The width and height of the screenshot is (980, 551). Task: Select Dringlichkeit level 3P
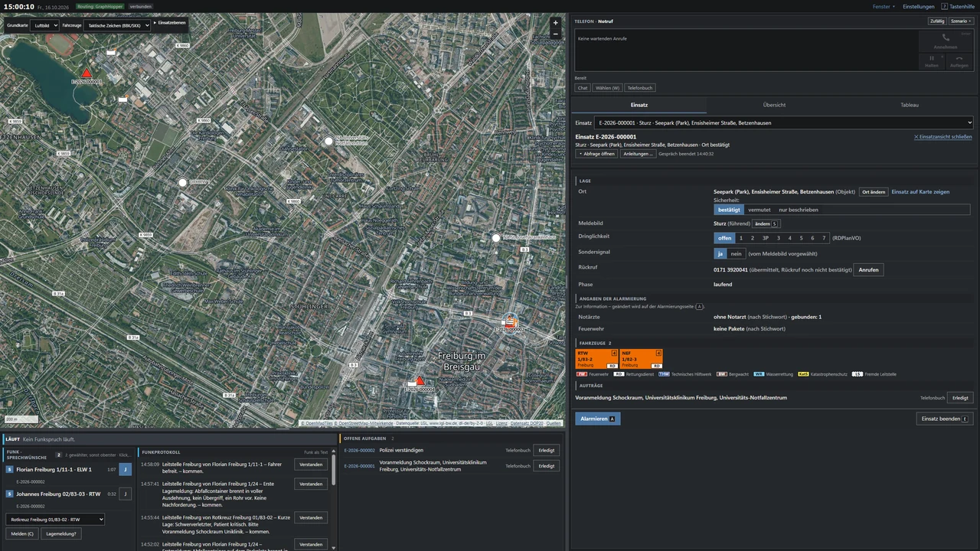point(765,238)
